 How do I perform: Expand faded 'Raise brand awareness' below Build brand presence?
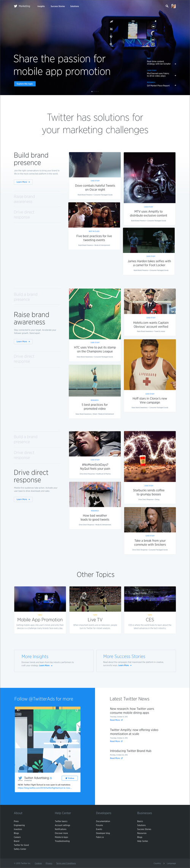24,199
